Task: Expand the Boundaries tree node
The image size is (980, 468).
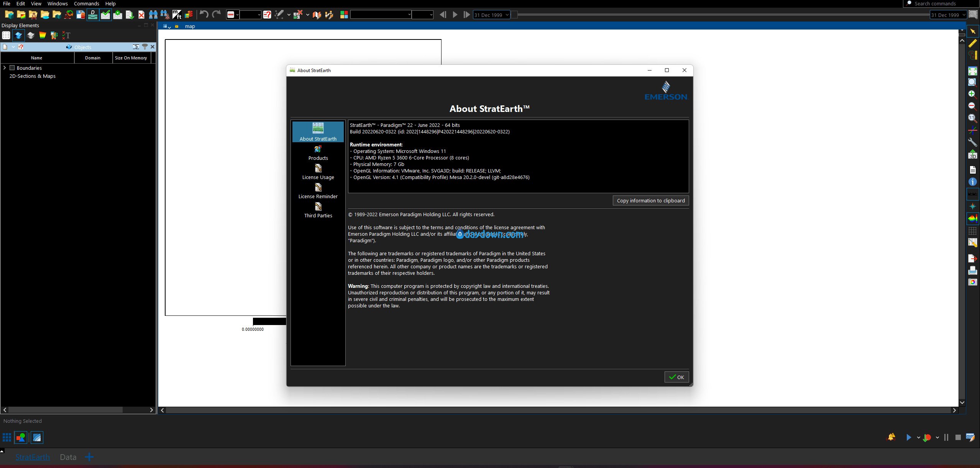Action: pyautogui.click(x=5, y=68)
